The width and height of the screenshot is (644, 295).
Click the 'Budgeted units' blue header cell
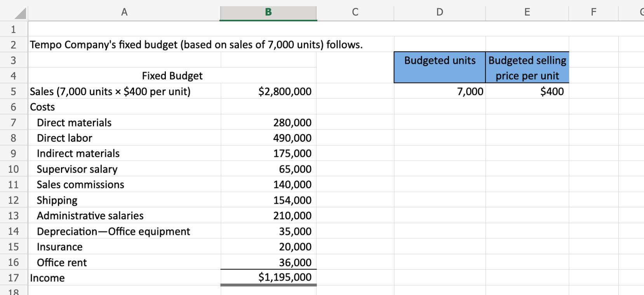(x=440, y=68)
